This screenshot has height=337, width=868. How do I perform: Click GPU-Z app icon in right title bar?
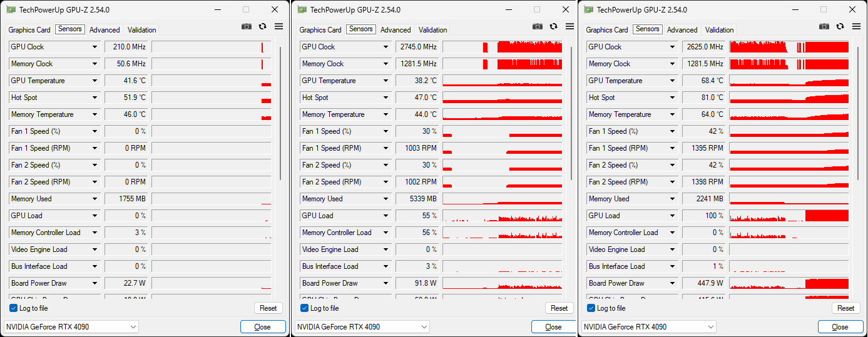(x=589, y=9)
